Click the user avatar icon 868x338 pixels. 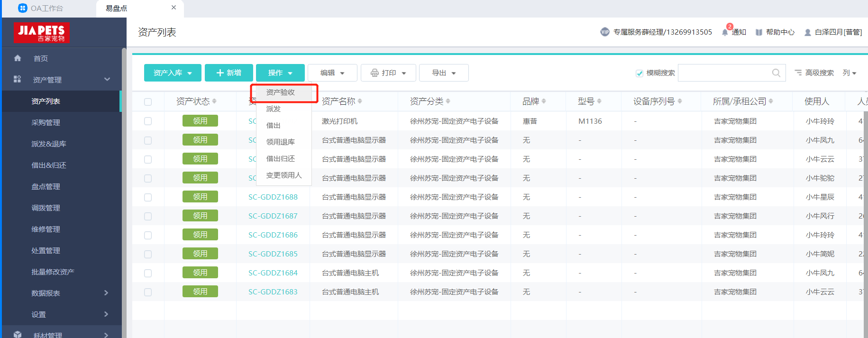pyautogui.click(x=808, y=32)
